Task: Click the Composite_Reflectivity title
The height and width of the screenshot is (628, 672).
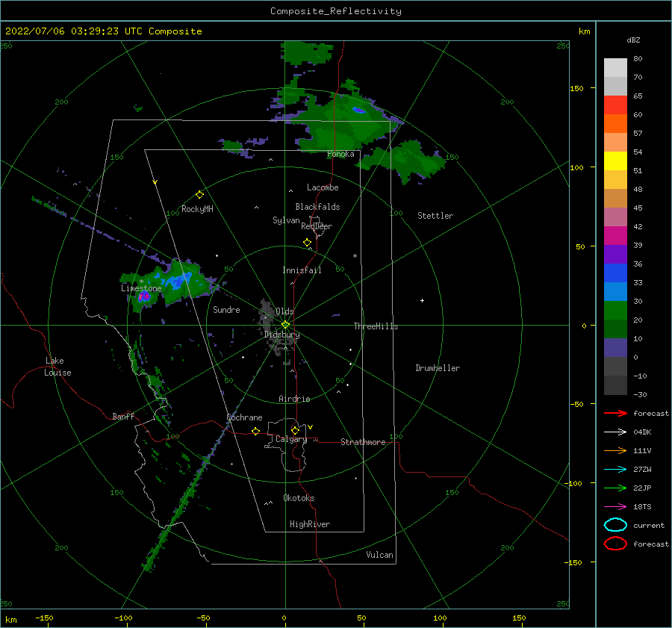Action: click(336, 11)
